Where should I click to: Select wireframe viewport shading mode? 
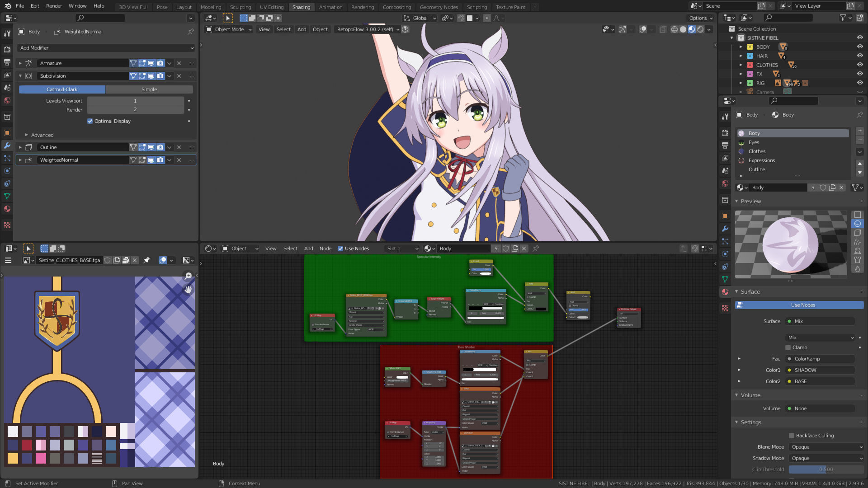[x=675, y=29]
